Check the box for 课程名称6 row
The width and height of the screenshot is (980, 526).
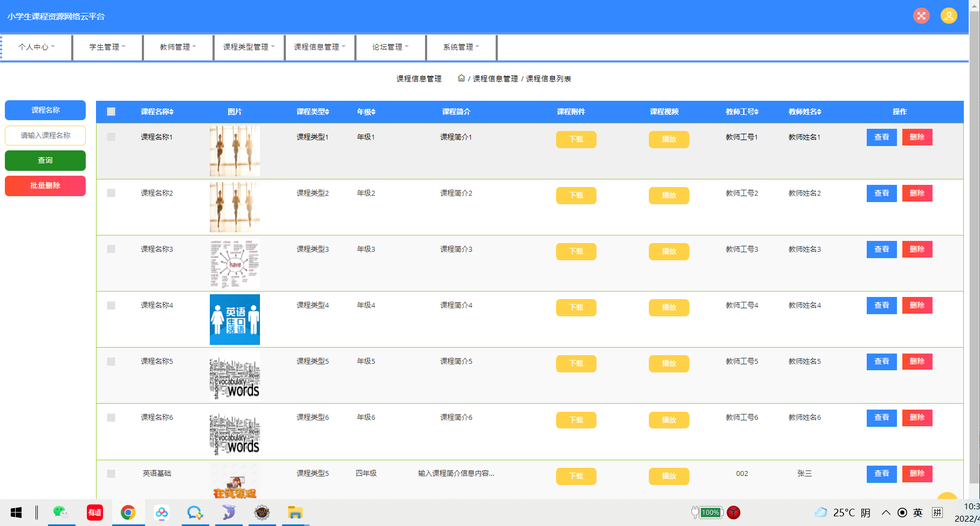click(111, 418)
